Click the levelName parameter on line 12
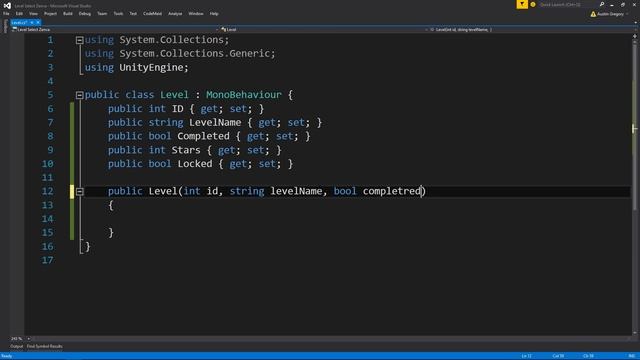Screen dimensions: 640x360 pos(296,191)
